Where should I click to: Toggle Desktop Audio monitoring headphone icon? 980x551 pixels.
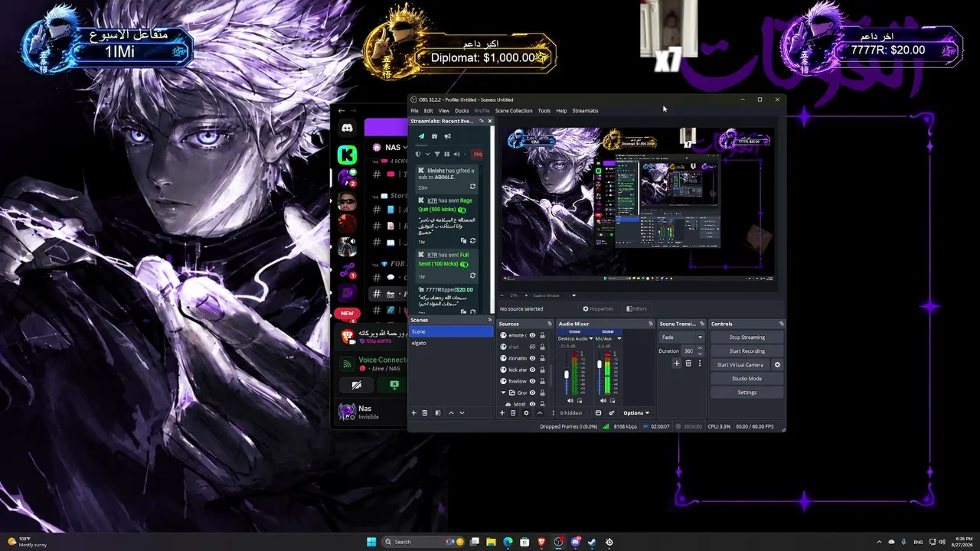coord(580,400)
